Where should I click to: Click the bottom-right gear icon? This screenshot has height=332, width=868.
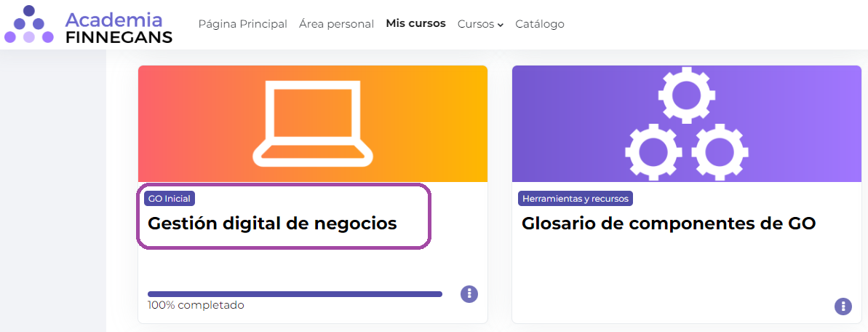(720, 152)
